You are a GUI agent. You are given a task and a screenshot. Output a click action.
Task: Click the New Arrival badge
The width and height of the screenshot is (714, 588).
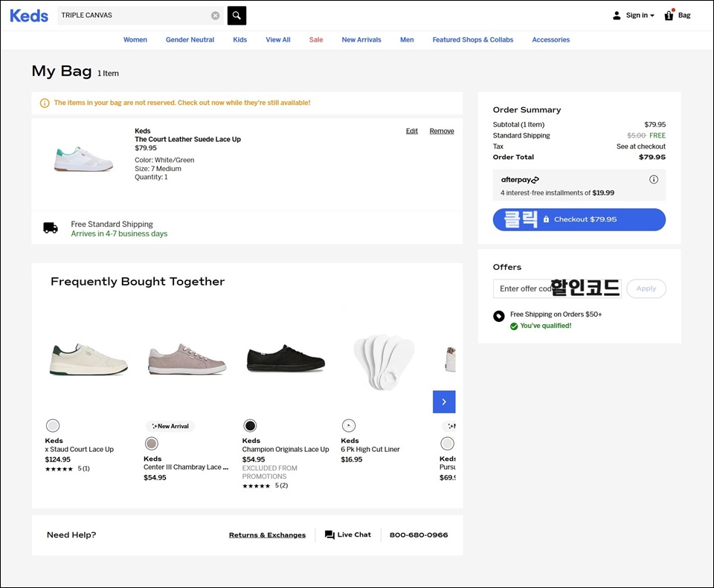(170, 426)
